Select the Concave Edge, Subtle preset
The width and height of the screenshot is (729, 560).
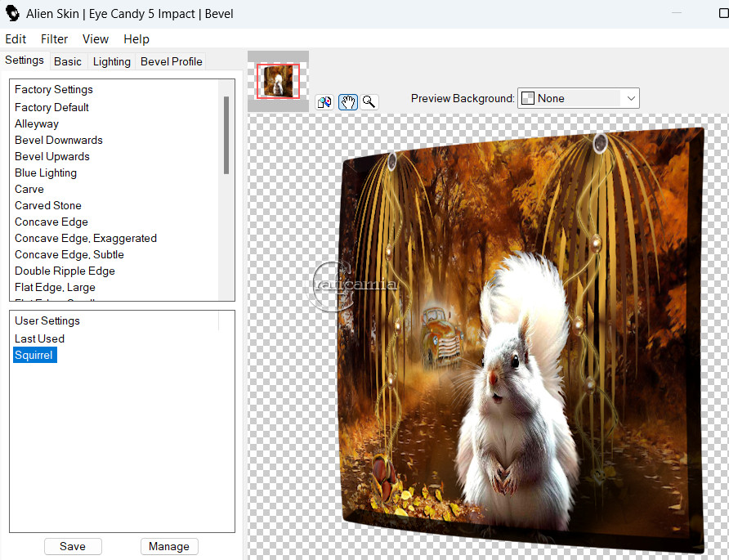69,254
